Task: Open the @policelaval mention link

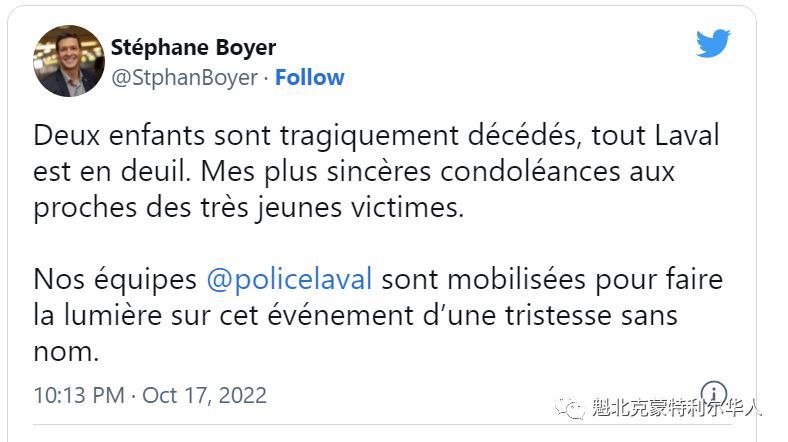Action: point(289,279)
